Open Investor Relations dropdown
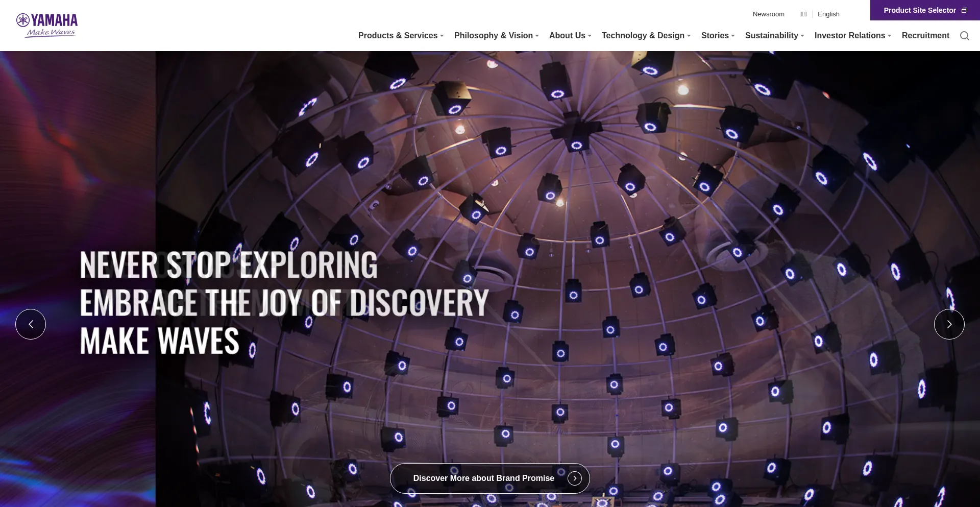The height and width of the screenshot is (507, 980). coord(852,36)
